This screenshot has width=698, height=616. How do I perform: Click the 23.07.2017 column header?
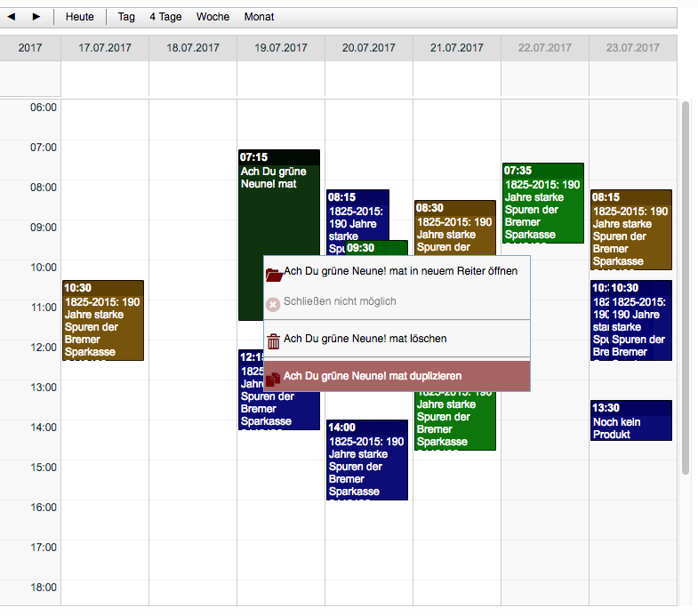coord(632,48)
